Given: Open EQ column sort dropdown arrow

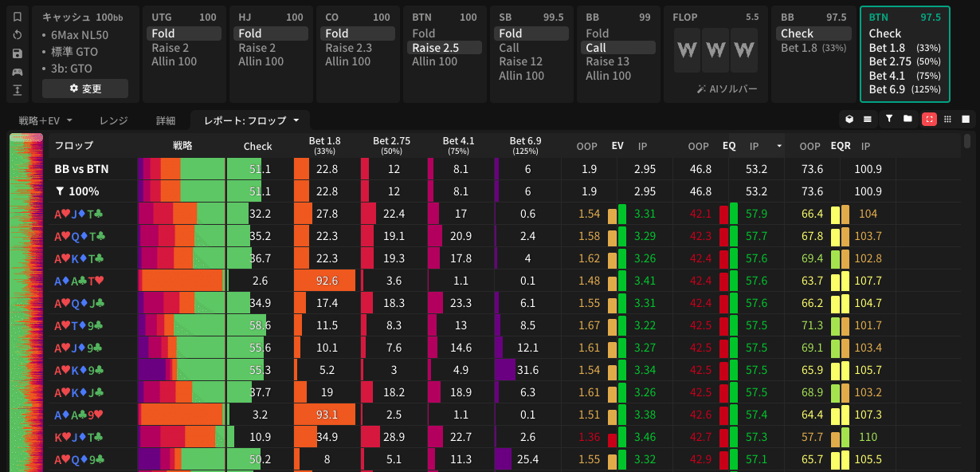Looking at the screenshot, I should (x=778, y=147).
